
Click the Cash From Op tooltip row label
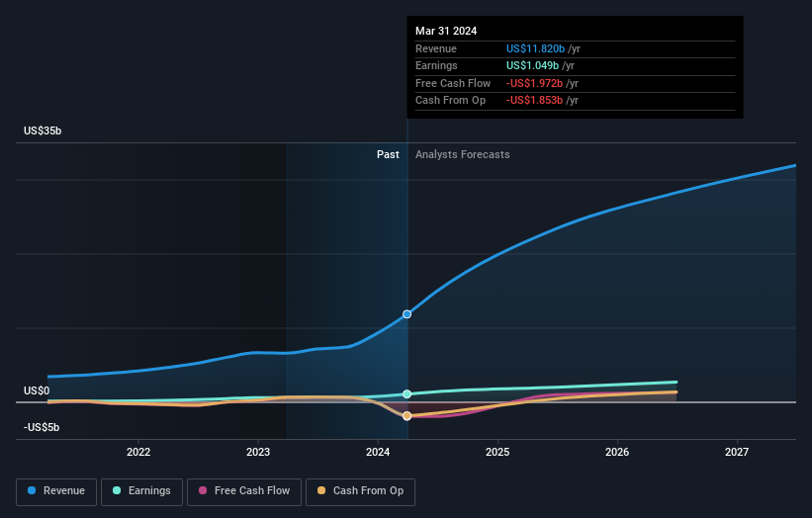451,101
